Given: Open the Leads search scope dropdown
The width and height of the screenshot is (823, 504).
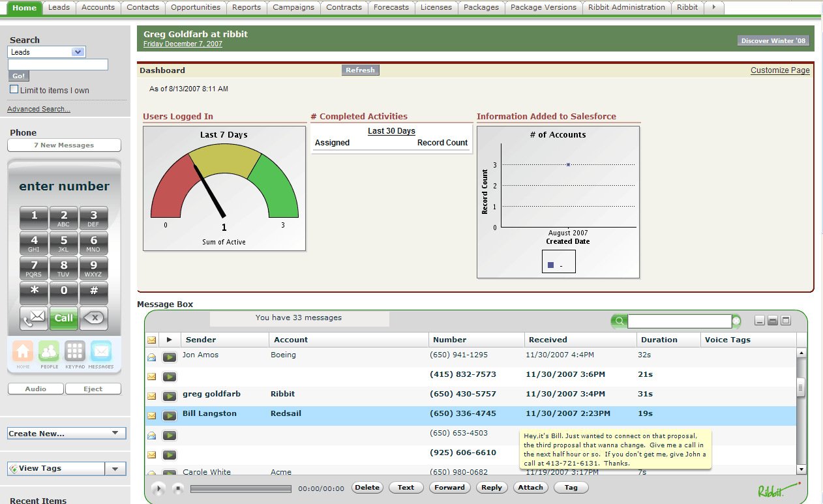Looking at the screenshot, I should [x=78, y=52].
